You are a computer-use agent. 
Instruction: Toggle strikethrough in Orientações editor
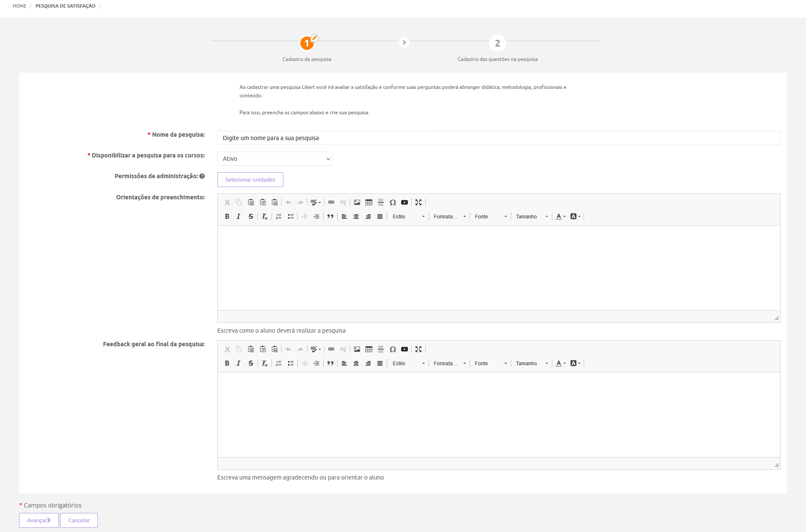coord(251,216)
